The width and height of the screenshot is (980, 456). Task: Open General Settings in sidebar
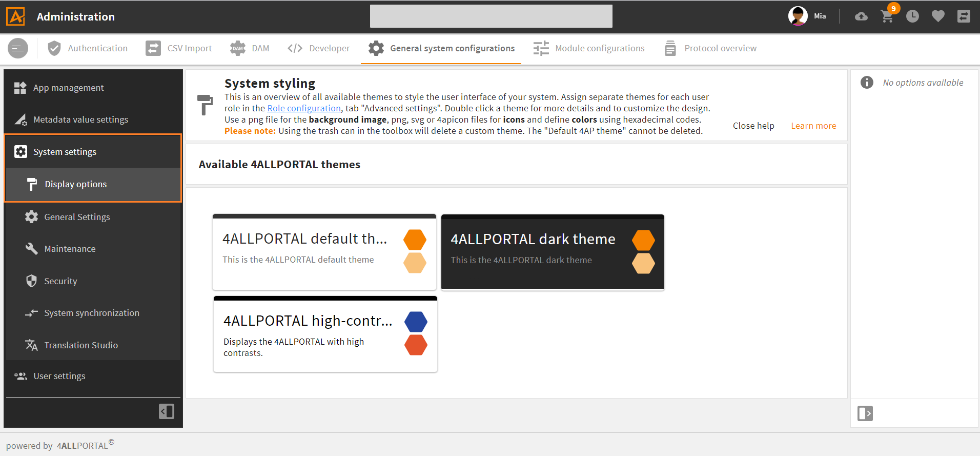coord(93,217)
